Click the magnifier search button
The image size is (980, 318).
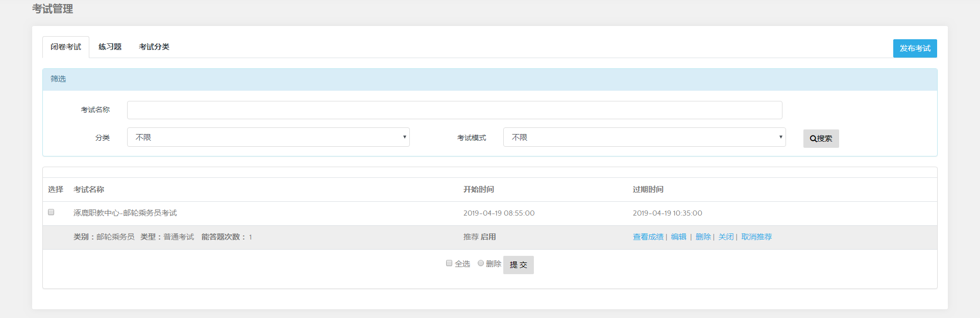(821, 139)
